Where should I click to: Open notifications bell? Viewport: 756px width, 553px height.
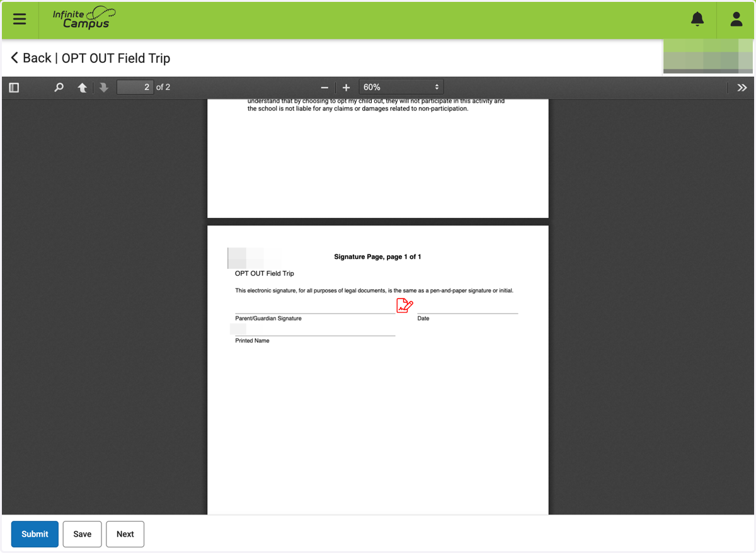point(697,19)
